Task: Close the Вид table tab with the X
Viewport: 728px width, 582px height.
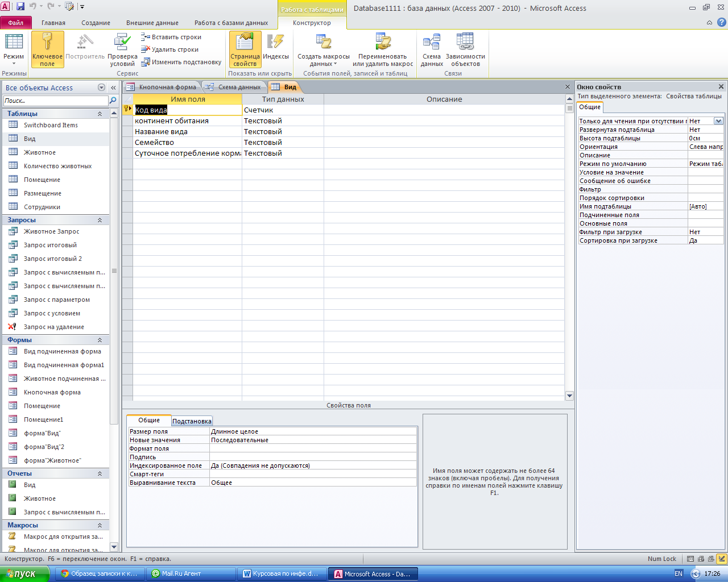Action: (x=568, y=87)
